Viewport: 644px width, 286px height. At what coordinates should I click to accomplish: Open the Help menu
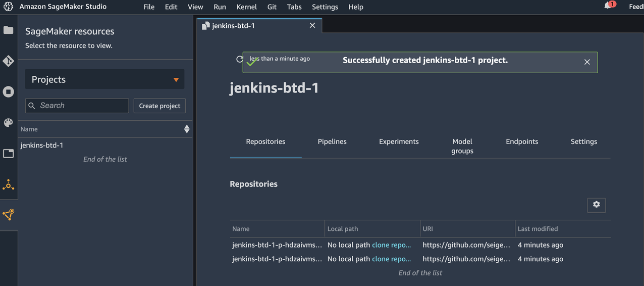(x=356, y=7)
